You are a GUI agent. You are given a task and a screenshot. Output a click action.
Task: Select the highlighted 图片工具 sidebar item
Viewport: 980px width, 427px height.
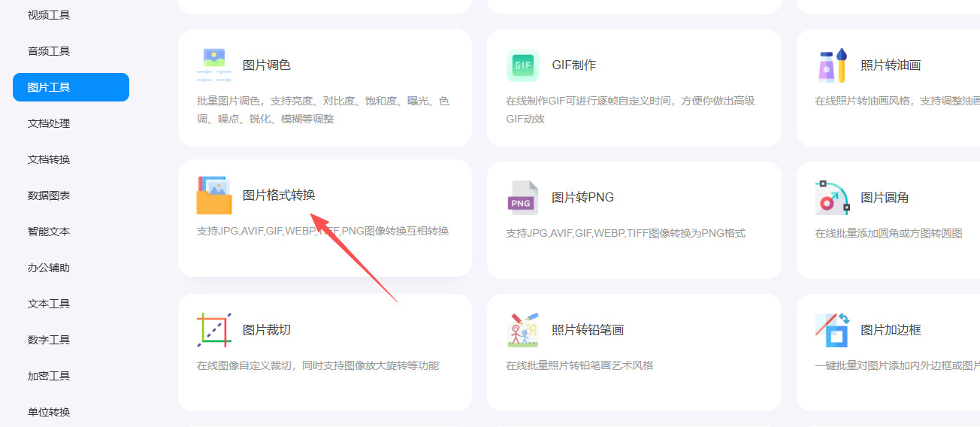71,87
